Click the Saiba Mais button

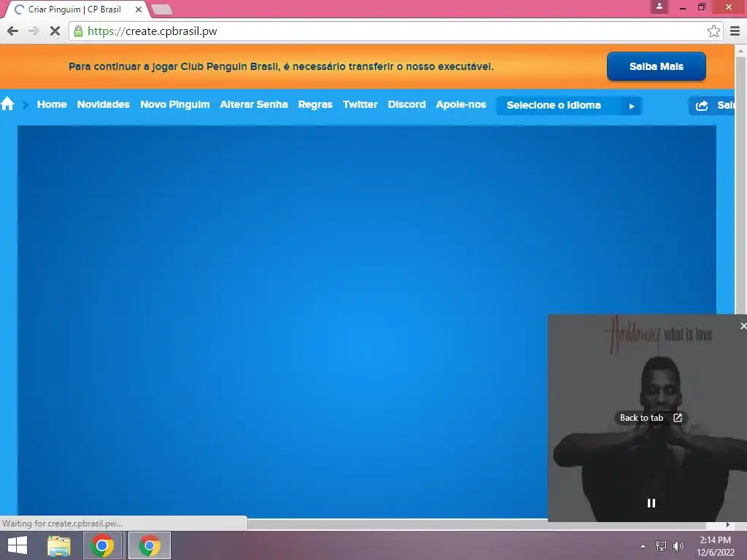[656, 66]
